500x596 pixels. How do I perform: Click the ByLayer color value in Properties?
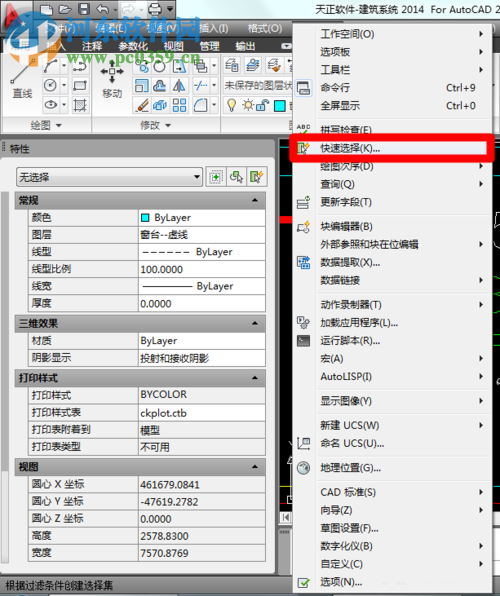[202, 218]
